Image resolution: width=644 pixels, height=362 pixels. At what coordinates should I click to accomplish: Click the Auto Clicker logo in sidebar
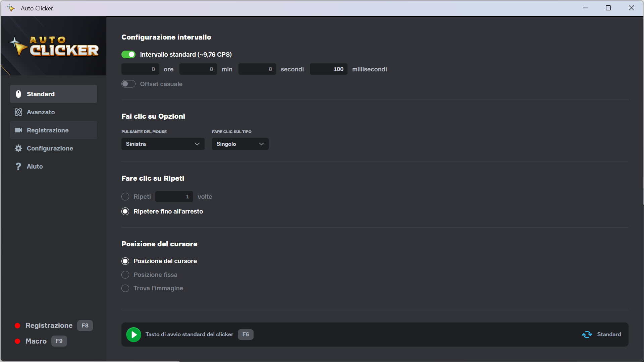pyautogui.click(x=54, y=46)
